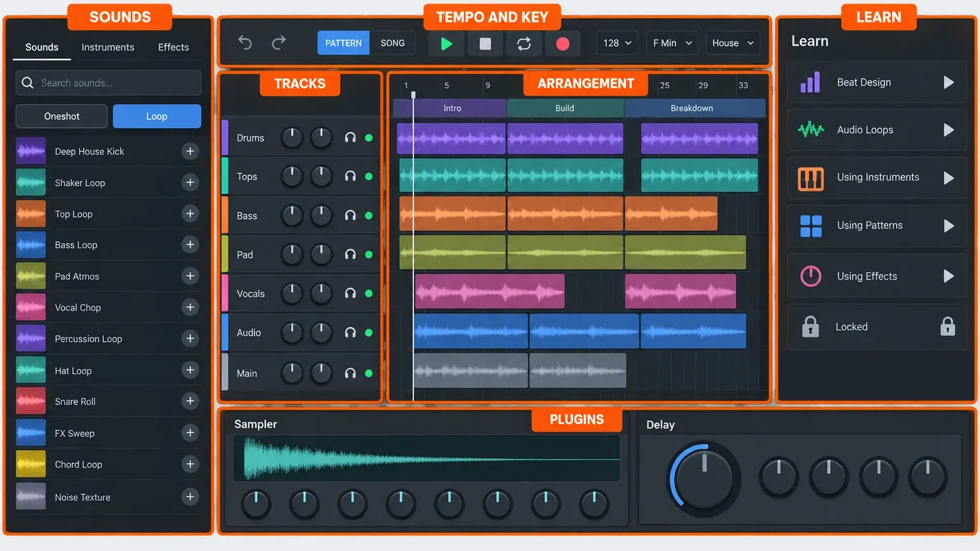Open the House genre dropdown

733,43
